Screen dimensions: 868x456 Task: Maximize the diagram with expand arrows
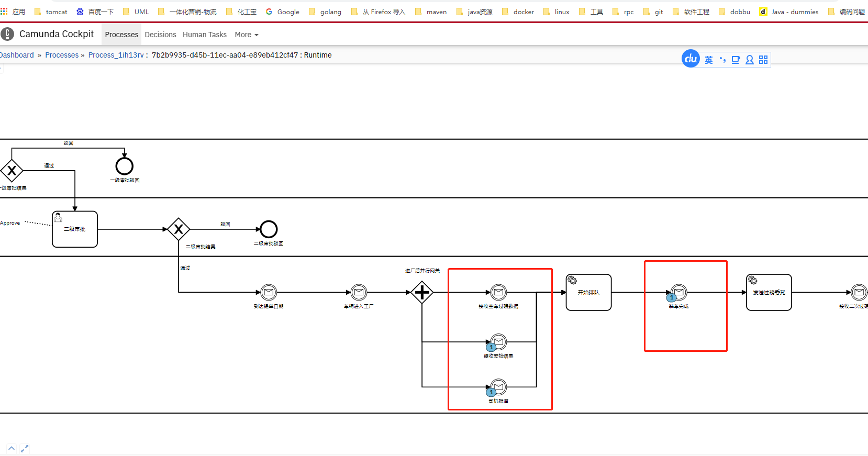click(25, 449)
